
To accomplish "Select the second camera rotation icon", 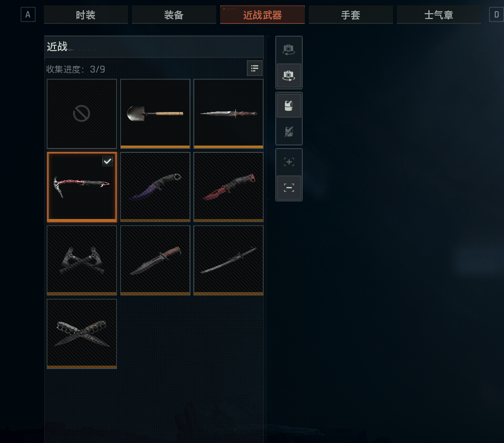I will pyautogui.click(x=289, y=76).
